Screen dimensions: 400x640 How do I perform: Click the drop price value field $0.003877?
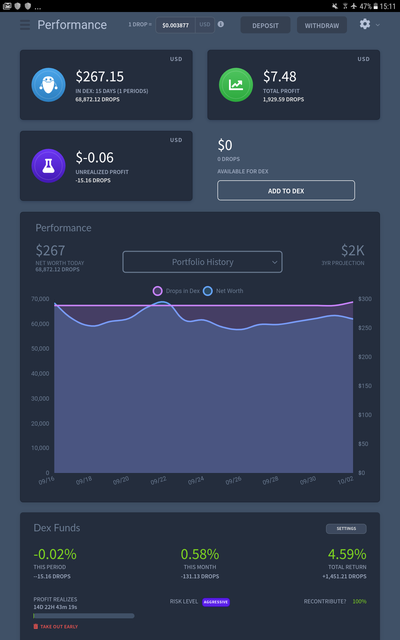[x=176, y=25]
